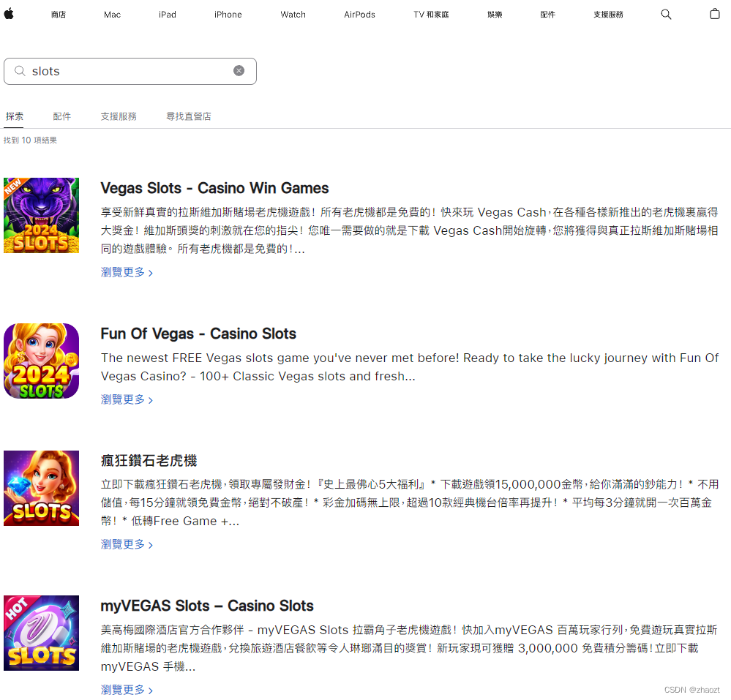This screenshot has height=700, width=731.
Task: Open the Fun Of Vegas - Casino Slots title
Action: pyautogui.click(x=198, y=334)
